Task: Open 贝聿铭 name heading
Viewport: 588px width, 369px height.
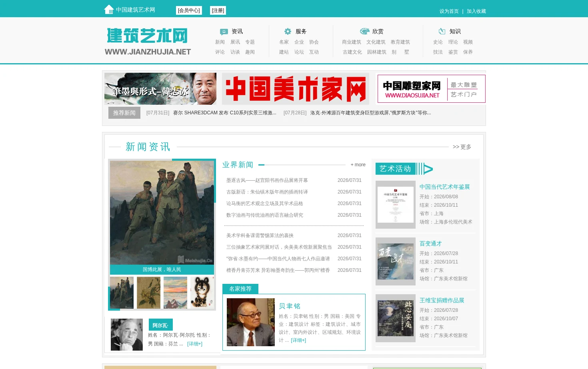Action: coord(290,306)
